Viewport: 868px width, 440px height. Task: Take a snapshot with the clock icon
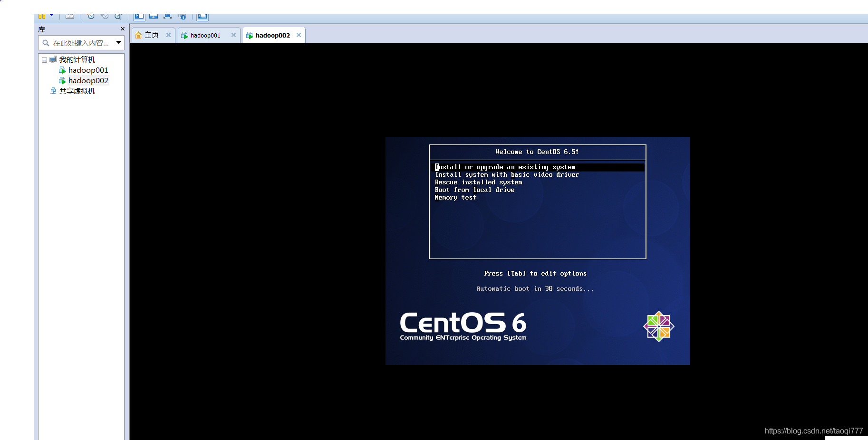[x=91, y=16]
